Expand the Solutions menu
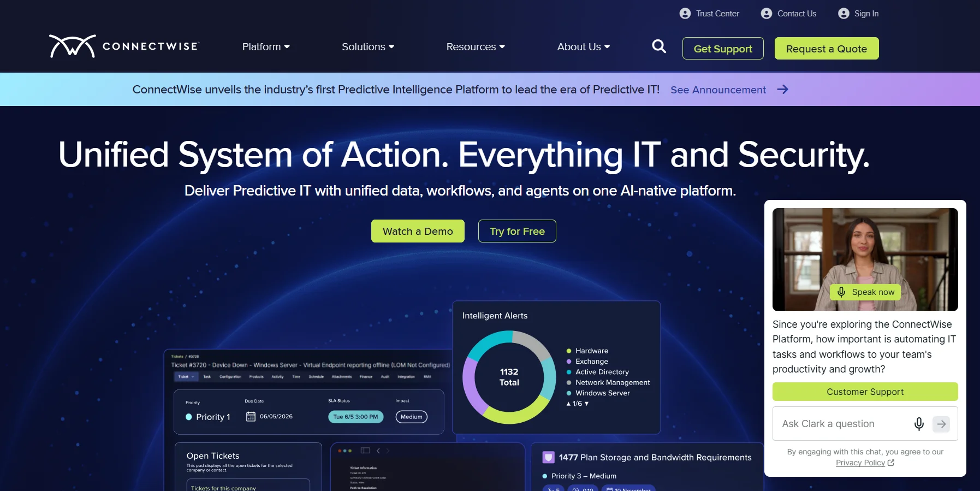Viewport: 980px width, 491px height. pyautogui.click(x=368, y=47)
